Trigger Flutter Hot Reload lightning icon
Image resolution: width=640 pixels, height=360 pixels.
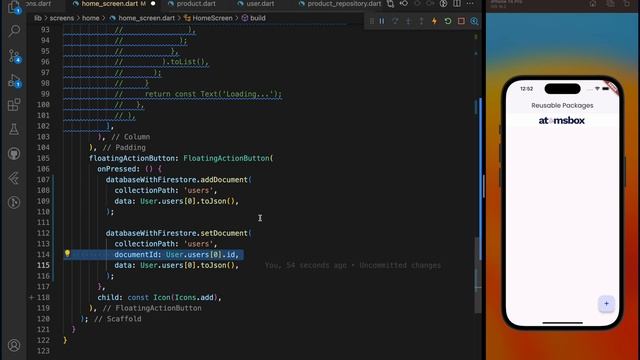coord(434,21)
